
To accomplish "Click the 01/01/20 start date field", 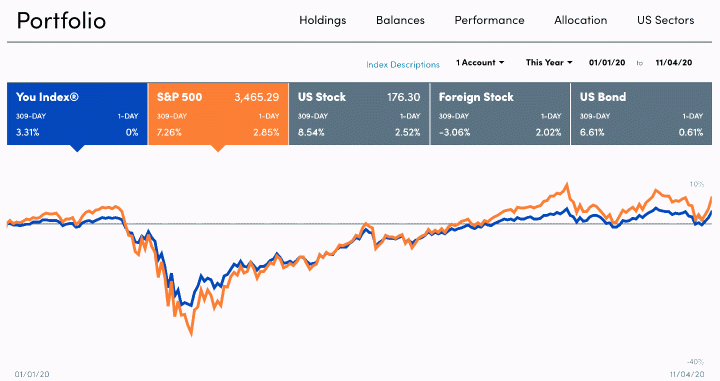I will pos(607,62).
